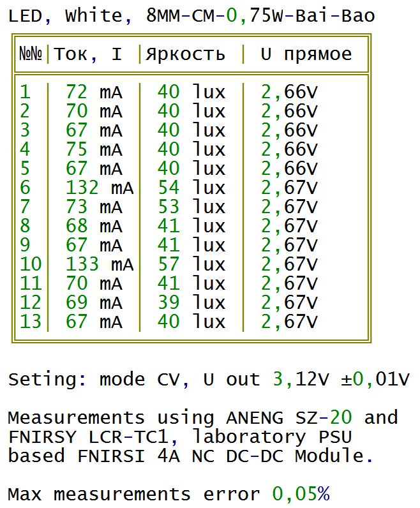Click the LED title line at top
Viewport: 420px width, 508px height.
point(191,16)
